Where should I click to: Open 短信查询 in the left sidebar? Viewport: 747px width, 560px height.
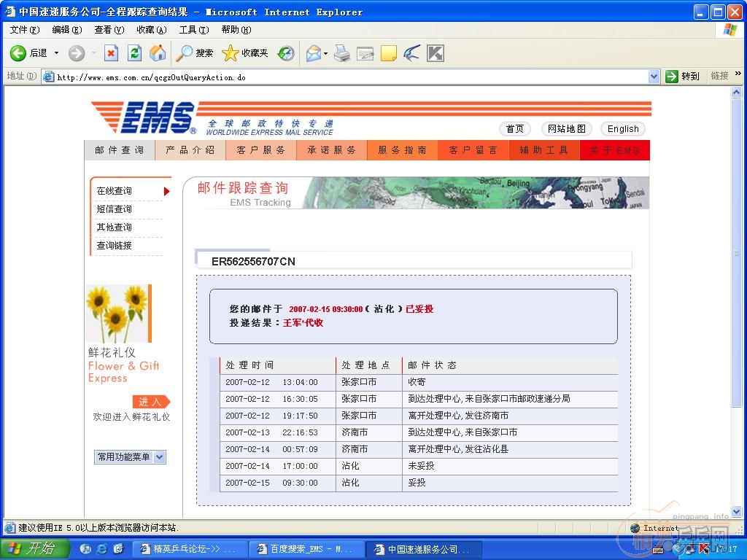[115, 209]
